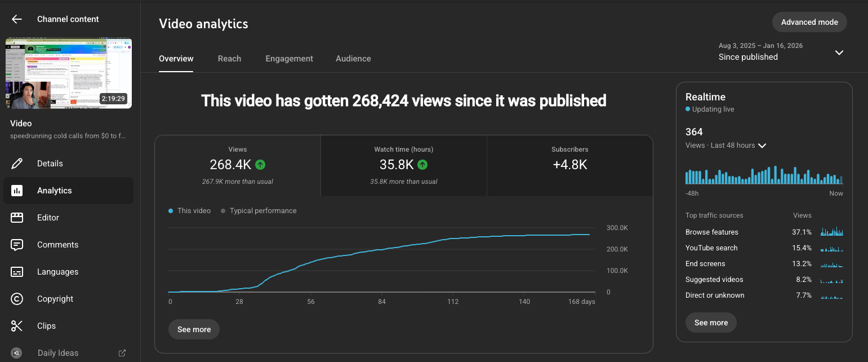The height and width of the screenshot is (362, 868).
Task: Select the Languages subtitles icon
Action: pyautogui.click(x=17, y=271)
